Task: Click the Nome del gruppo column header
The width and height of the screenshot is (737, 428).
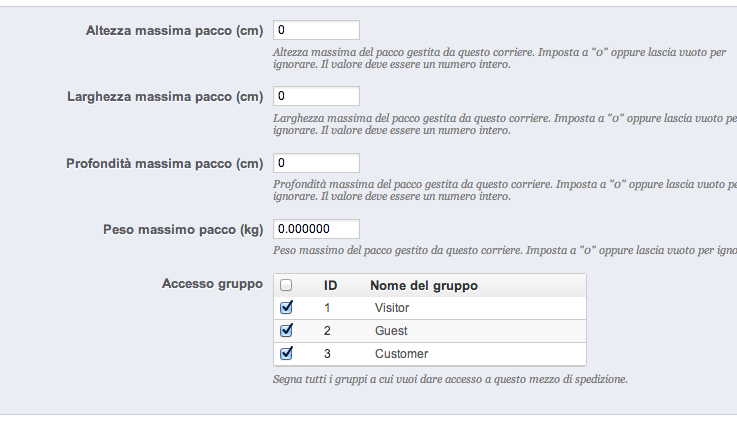Action: 423,285
